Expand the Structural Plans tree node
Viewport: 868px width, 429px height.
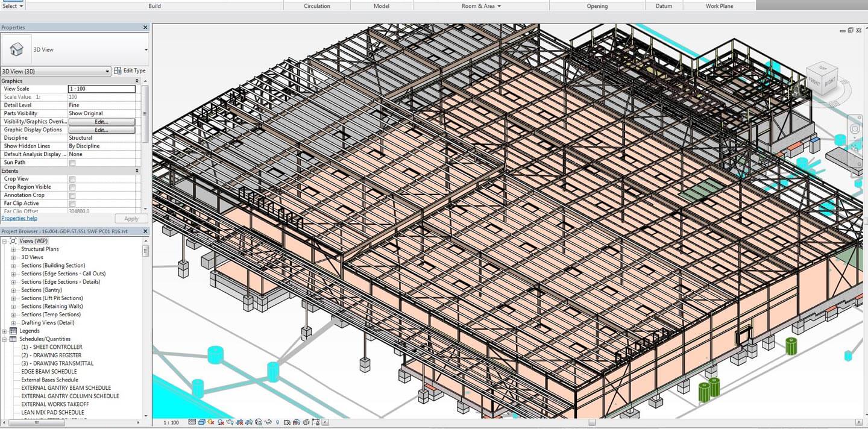point(13,249)
